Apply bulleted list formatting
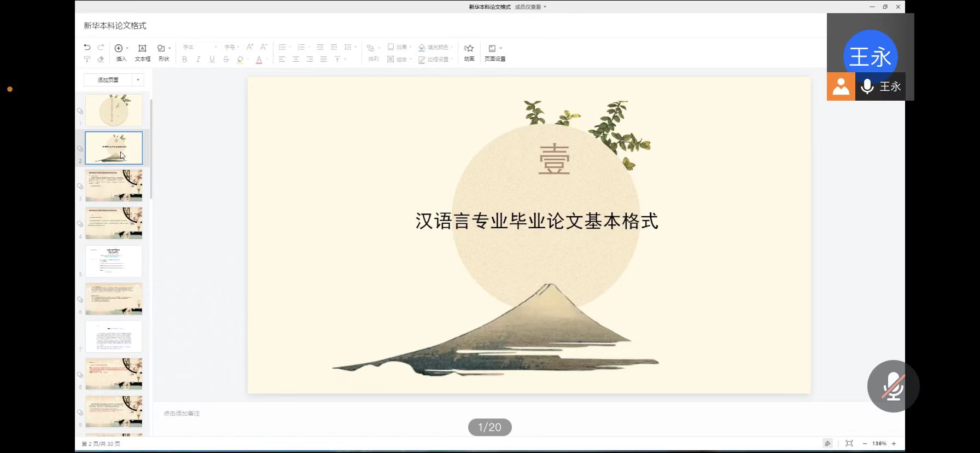Image resolution: width=980 pixels, height=453 pixels. point(282,47)
